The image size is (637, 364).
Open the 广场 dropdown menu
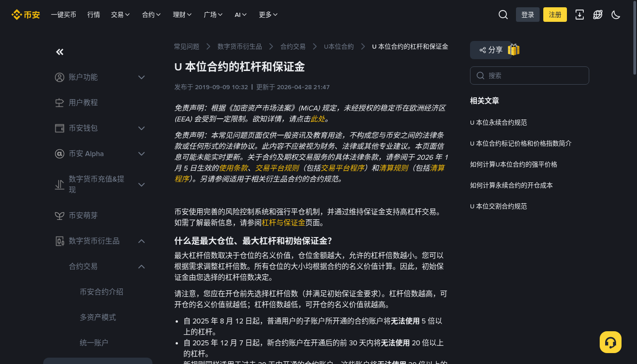pyautogui.click(x=213, y=15)
